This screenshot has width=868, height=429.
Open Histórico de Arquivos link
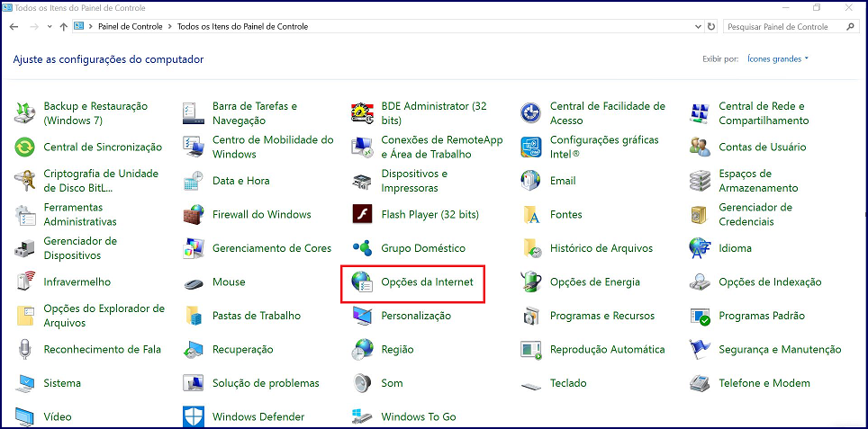pyautogui.click(x=601, y=248)
